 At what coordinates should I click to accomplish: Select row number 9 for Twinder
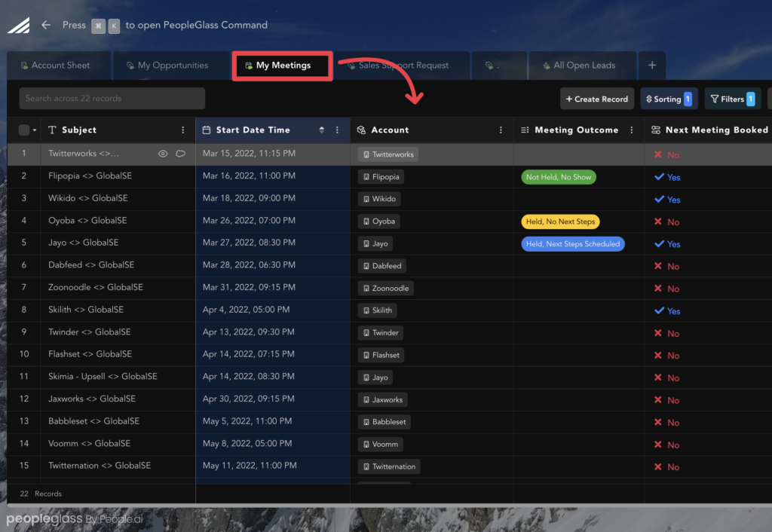point(23,332)
